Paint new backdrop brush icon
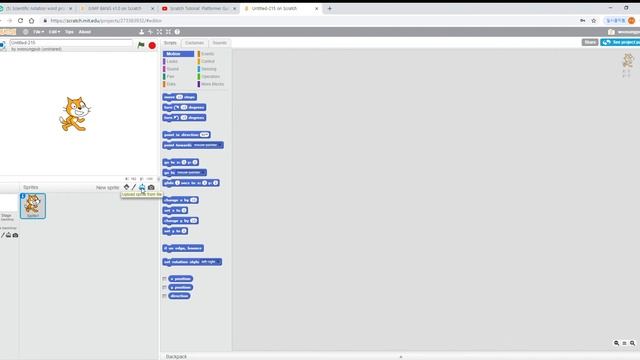Viewport: 640px width, 360px height. tap(3, 235)
